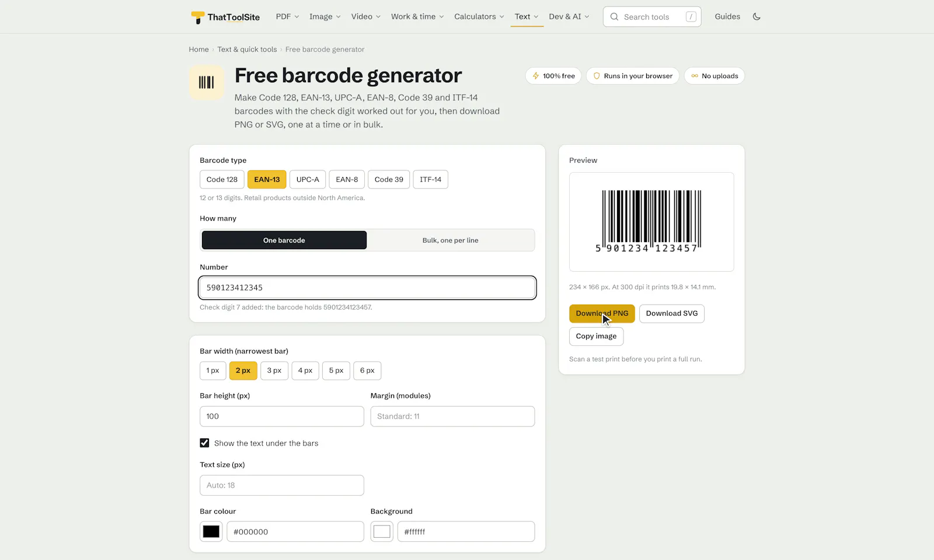Go to Home breadcrumb
Image resolution: width=934 pixels, height=560 pixels.
pos(198,50)
